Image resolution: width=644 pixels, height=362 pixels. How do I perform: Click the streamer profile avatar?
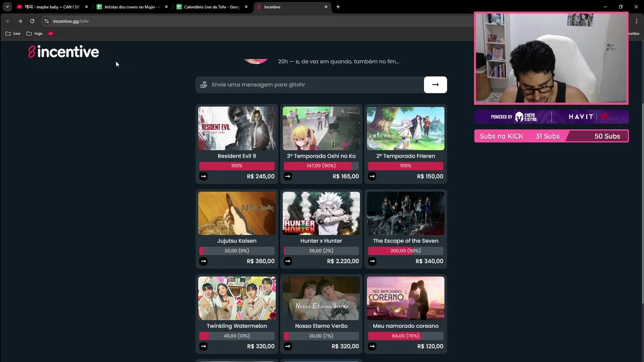click(256, 61)
